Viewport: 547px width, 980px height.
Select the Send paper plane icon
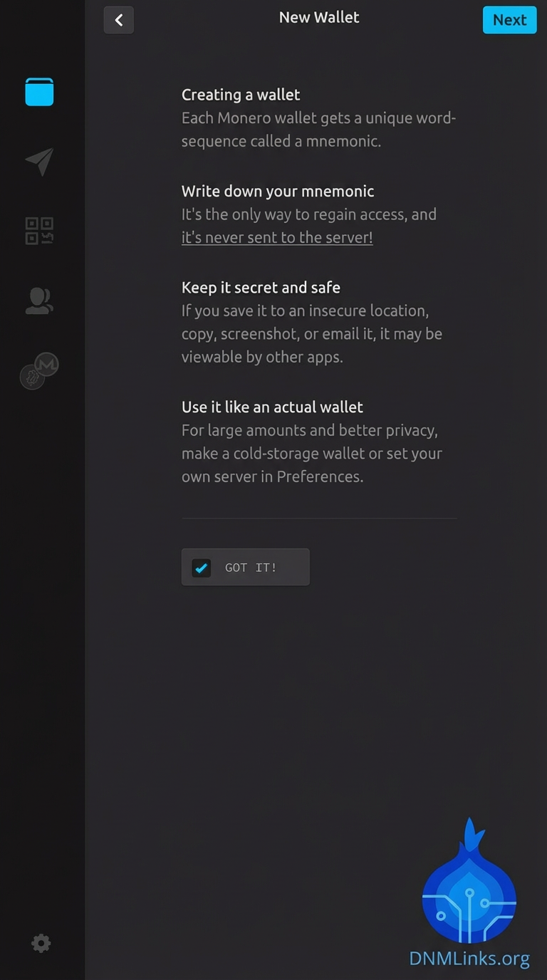pyautogui.click(x=39, y=162)
